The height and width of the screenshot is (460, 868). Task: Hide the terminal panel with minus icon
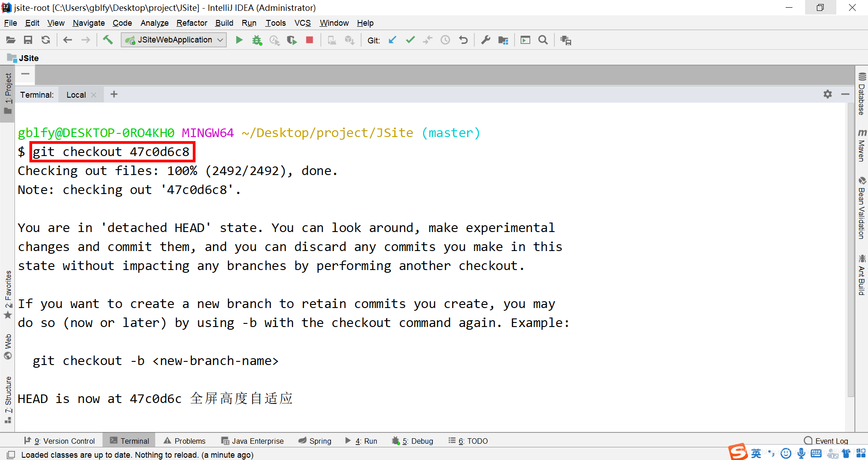point(845,94)
